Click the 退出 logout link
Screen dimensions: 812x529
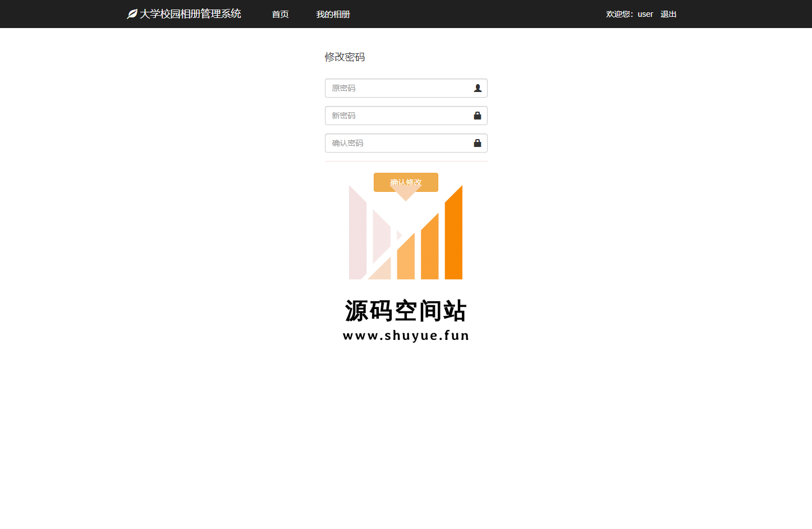click(668, 14)
